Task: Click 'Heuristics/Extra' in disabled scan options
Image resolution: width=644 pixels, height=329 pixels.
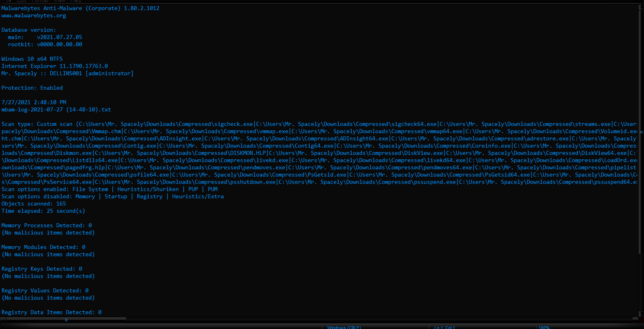Action: [x=198, y=196]
